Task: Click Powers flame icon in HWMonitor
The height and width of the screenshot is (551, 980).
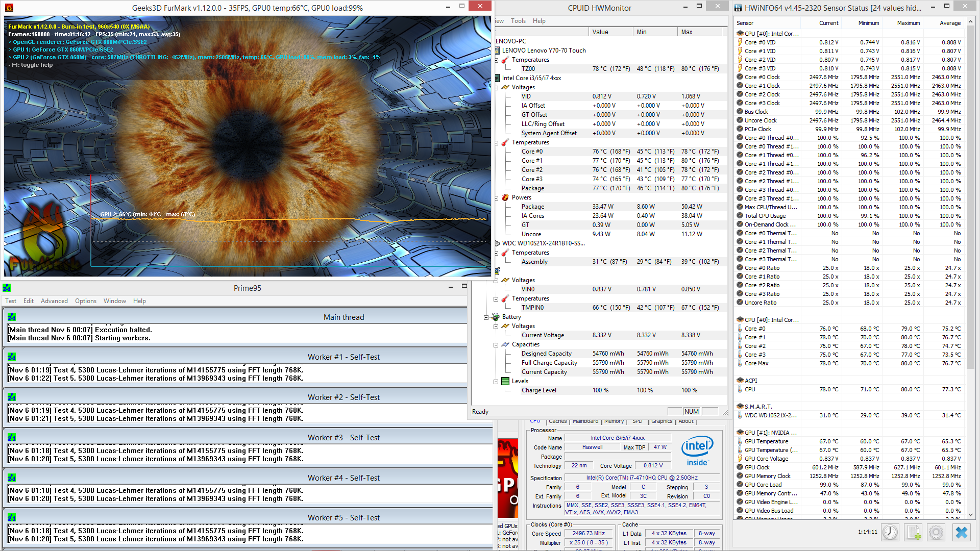Action: pyautogui.click(x=505, y=197)
